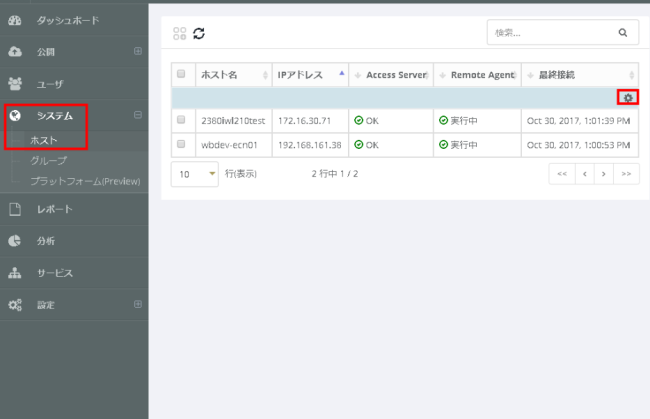
Task: Click the サービス hierarchy icon
Action: point(15,272)
